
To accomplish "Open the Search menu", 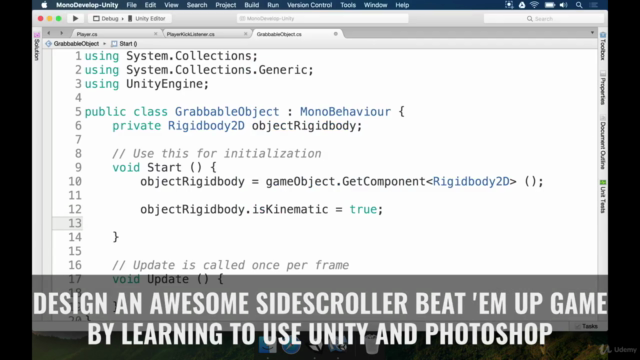I will (197, 5).
